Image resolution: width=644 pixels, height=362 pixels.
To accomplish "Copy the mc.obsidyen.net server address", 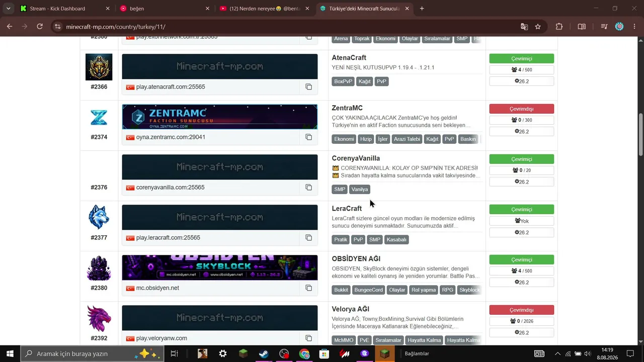I will 308,288.
